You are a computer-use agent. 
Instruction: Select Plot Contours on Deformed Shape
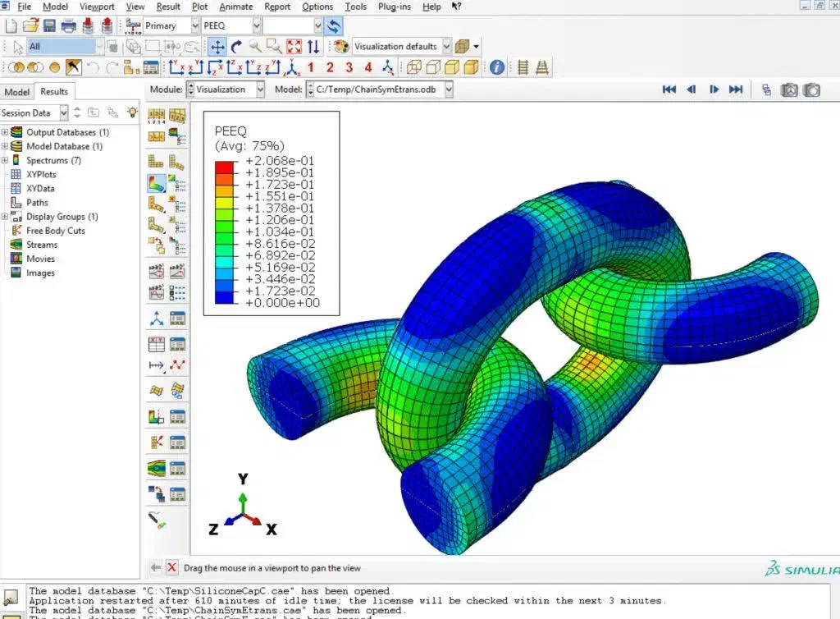click(x=157, y=183)
